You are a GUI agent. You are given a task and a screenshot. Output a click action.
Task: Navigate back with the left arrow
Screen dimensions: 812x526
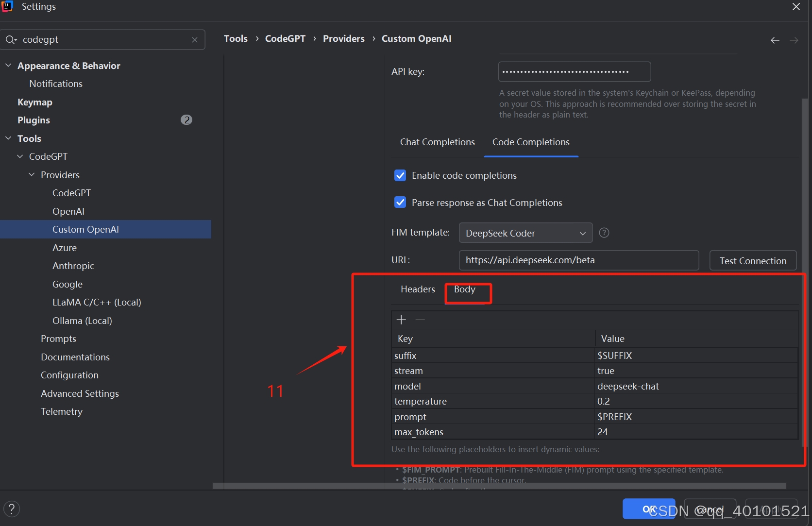point(775,40)
